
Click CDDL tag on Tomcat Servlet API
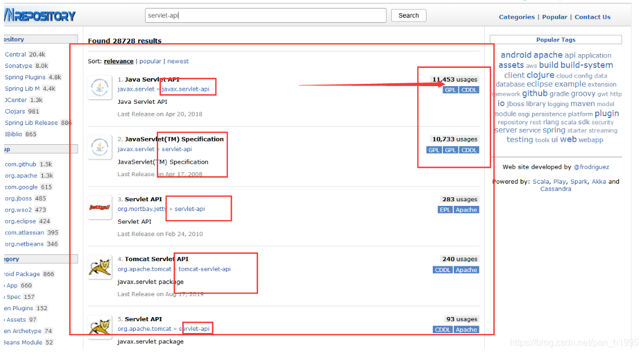pyautogui.click(x=442, y=270)
